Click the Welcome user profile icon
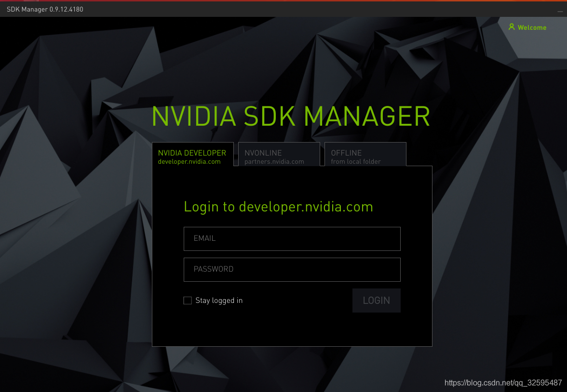The image size is (567, 392). (511, 27)
